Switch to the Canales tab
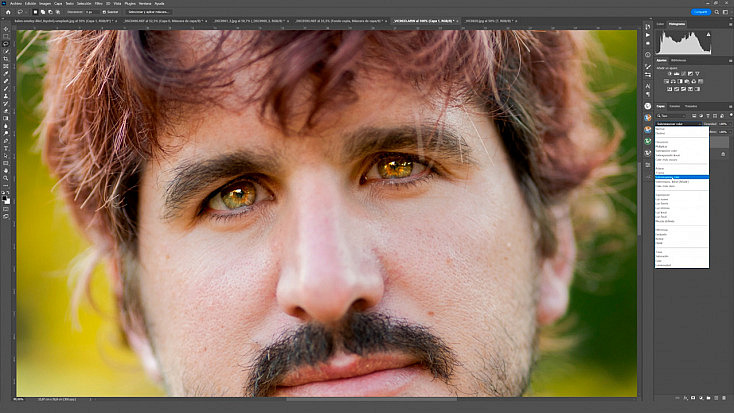 675,106
